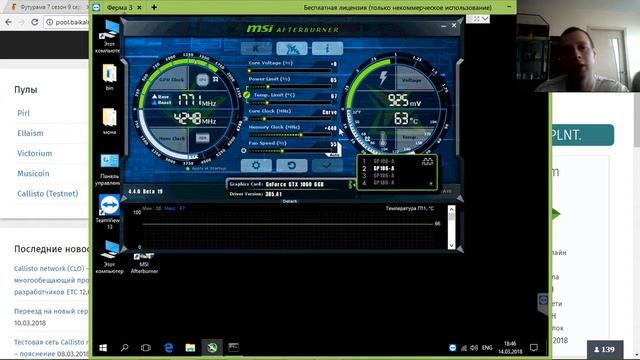Open the remote Windows Start menu
The image size is (640, 360).
pyautogui.click(x=103, y=348)
